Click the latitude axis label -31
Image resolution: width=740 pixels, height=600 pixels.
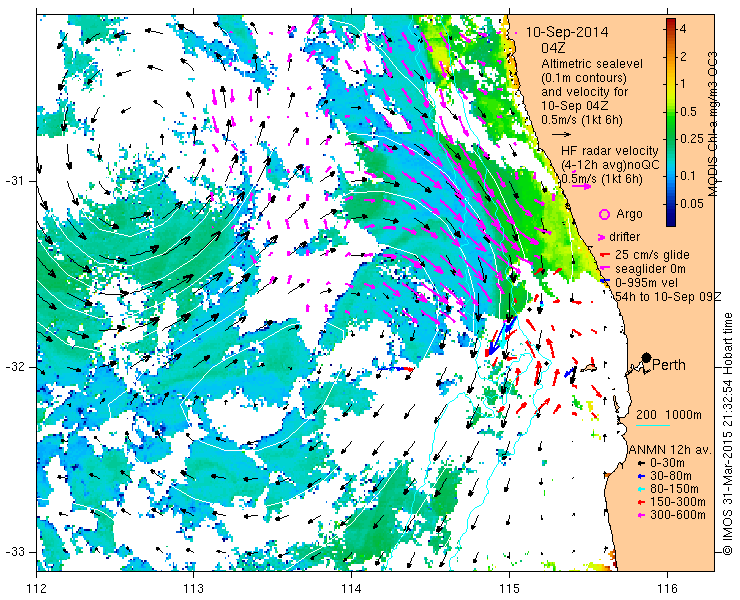click(14, 181)
